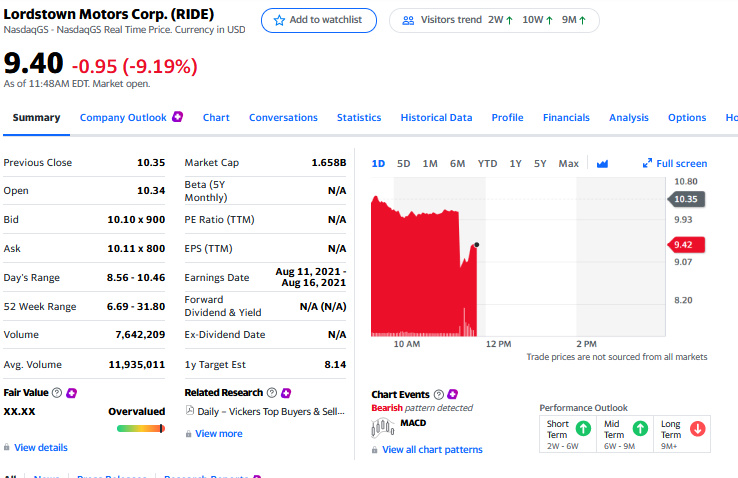
Task: Click the Long Term performance outlook cell
Action: click(x=682, y=434)
